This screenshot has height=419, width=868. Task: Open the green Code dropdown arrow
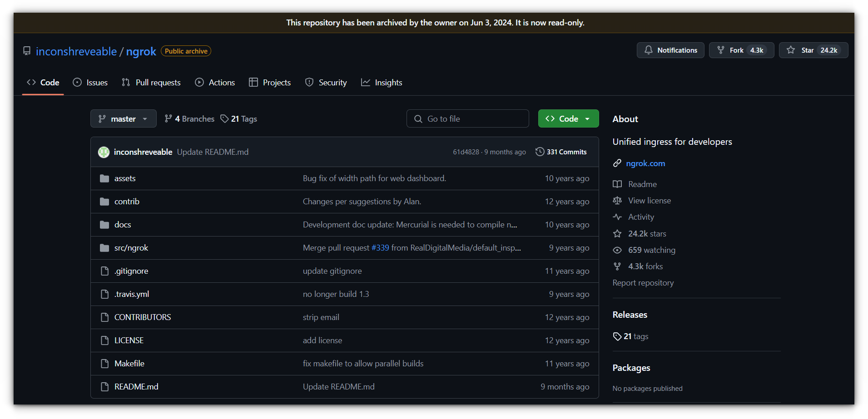click(588, 118)
